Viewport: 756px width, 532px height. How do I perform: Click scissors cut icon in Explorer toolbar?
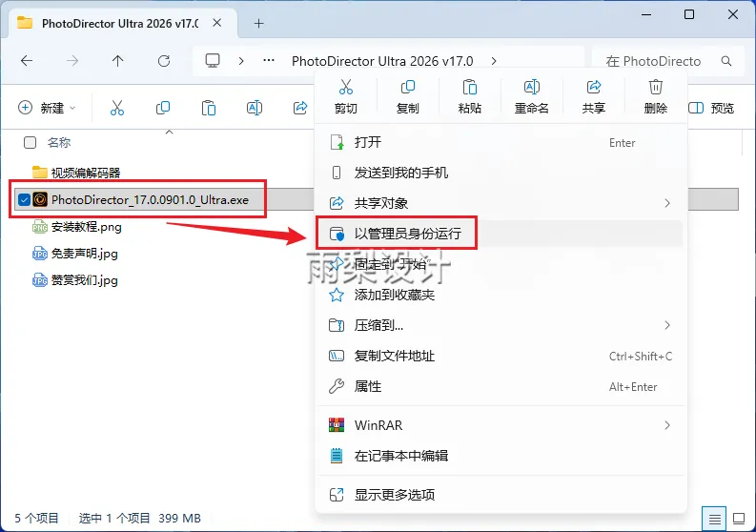tap(117, 108)
